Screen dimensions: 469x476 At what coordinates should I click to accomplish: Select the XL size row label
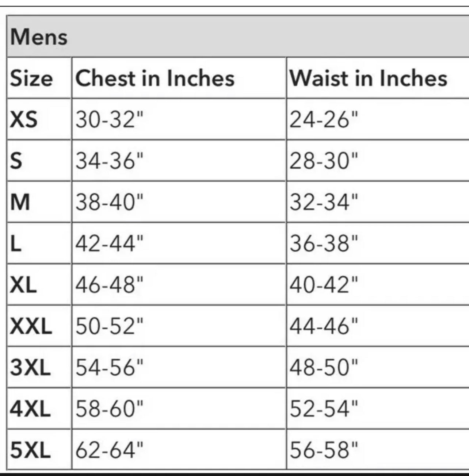click(24, 285)
